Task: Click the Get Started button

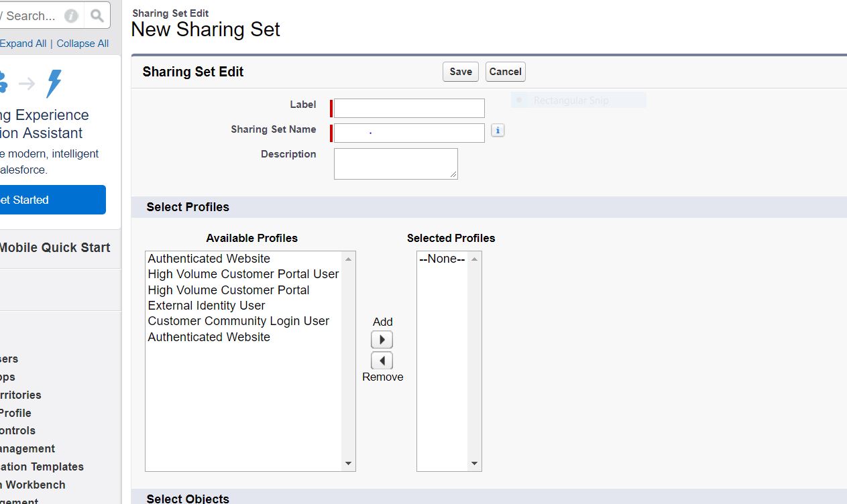Action: pyautogui.click(x=51, y=200)
